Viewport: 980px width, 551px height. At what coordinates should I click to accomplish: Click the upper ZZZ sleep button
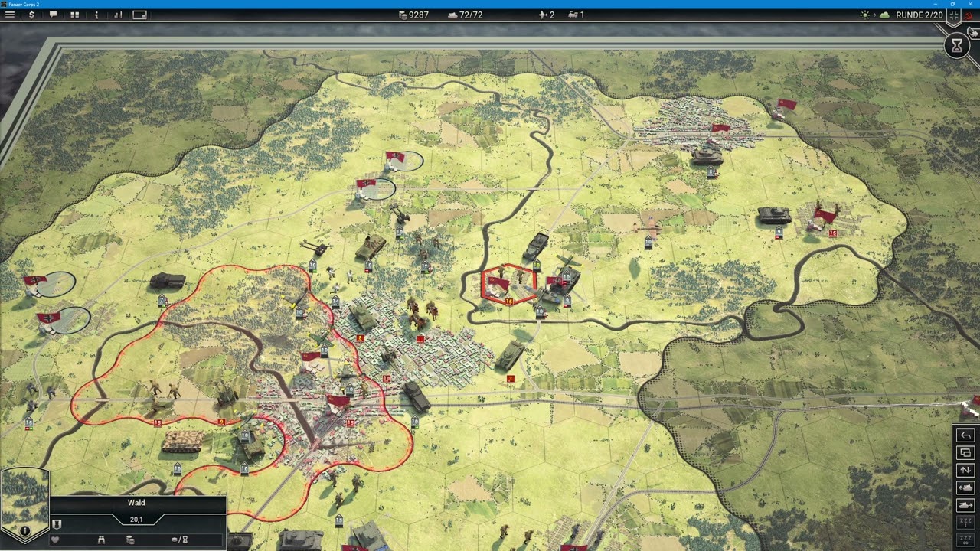tap(965, 522)
